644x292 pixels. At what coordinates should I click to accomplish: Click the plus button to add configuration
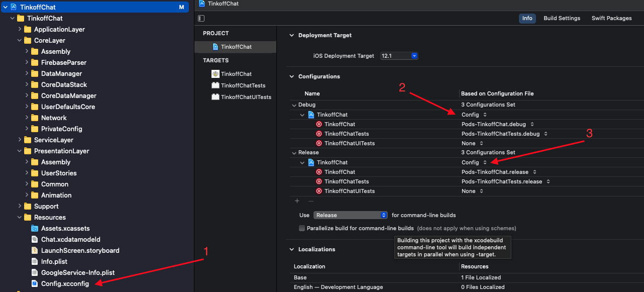pyautogui.click(x=297, y=201)
